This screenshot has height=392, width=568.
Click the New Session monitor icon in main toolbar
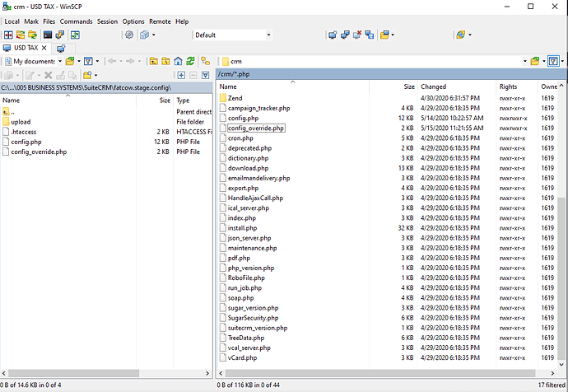pyautogui.click(x=333, y=35)
